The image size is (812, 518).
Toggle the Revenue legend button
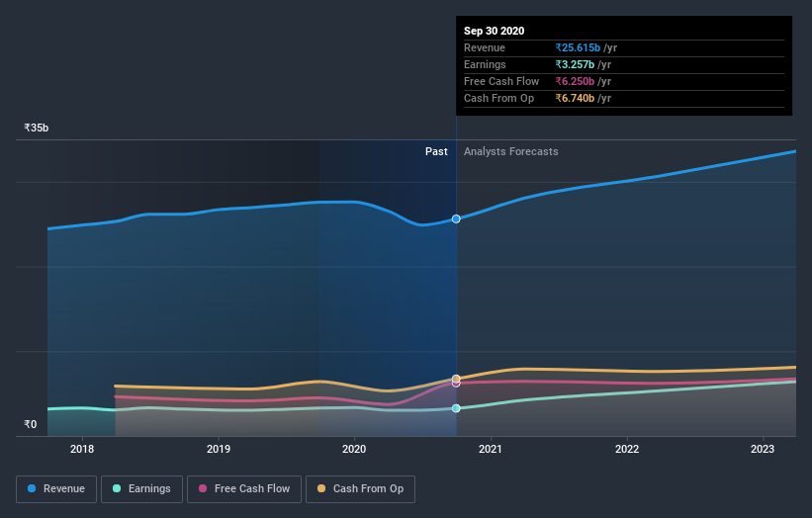tap(56, 489)
